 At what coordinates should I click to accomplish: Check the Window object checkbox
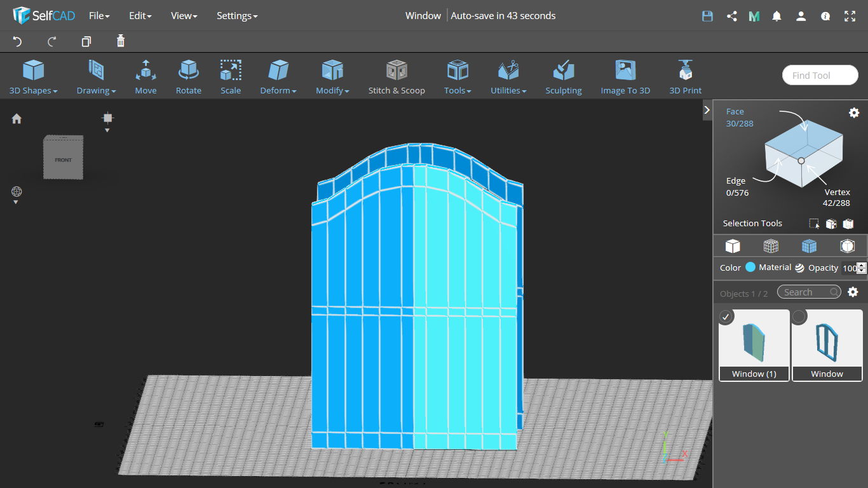coord(799,316)
